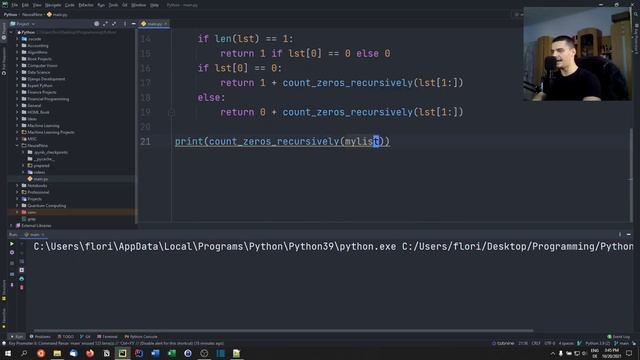The width and height of the screenshot is (640, 360).
Task: Open the Window menu
Action: click(138, 5)
